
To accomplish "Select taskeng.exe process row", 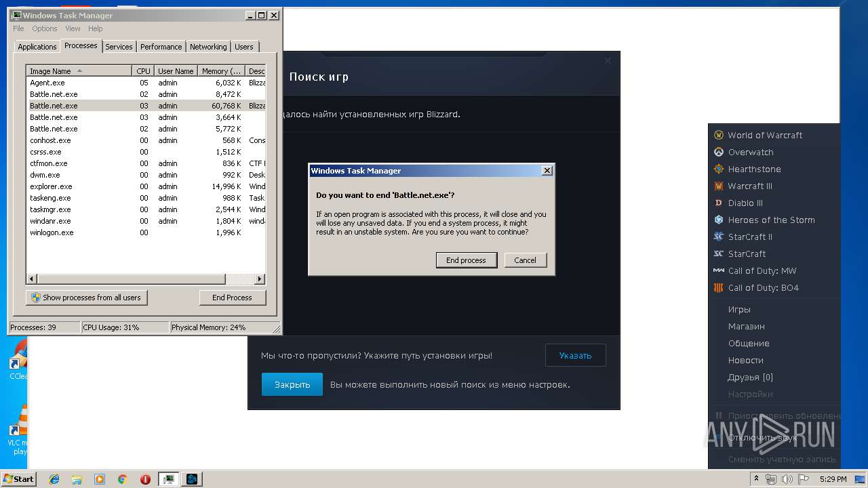I will (x=146, y=198).
